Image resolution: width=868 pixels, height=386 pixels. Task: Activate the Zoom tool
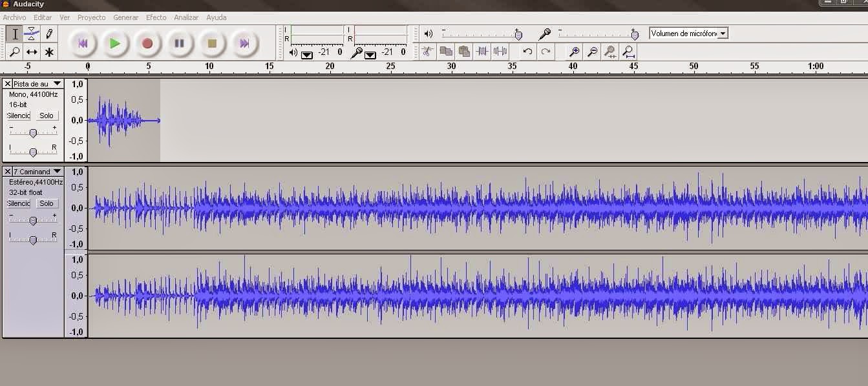14,51
